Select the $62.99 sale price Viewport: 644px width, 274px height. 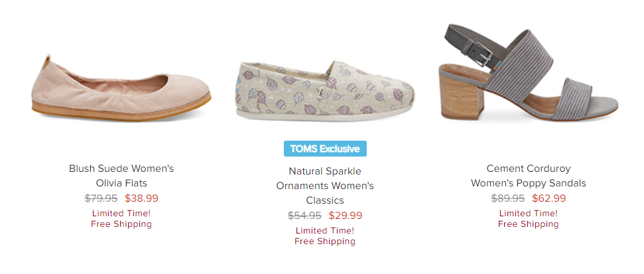click(548, 198)
